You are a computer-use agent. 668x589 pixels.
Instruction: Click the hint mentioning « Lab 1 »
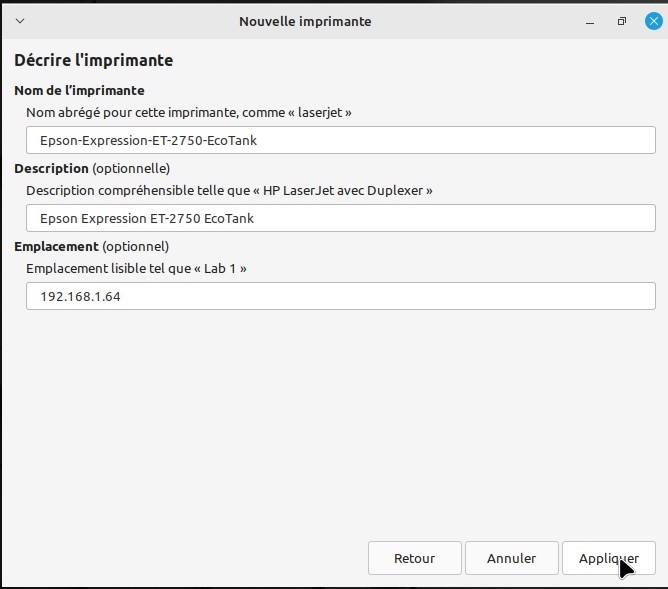click(x=136, y=268)
